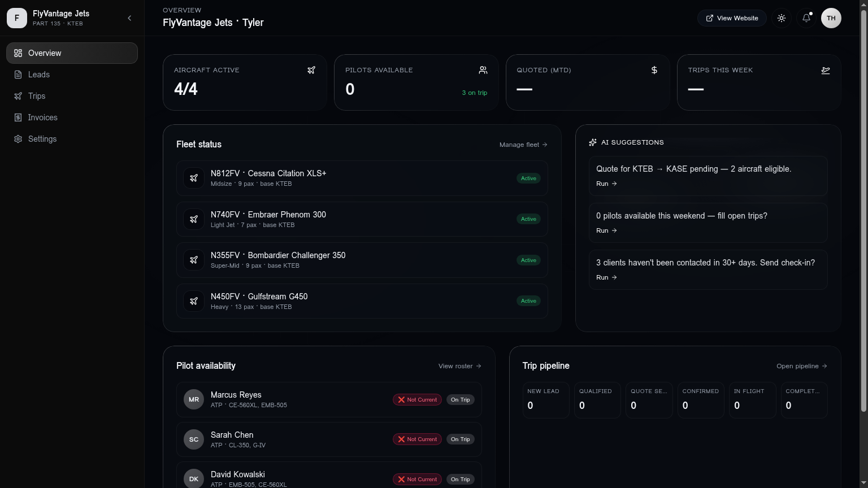Click David Kowalski DK avatar
The width and height of the screenshot is (868, 488).
pyautogui.click(x=194, y=479)
